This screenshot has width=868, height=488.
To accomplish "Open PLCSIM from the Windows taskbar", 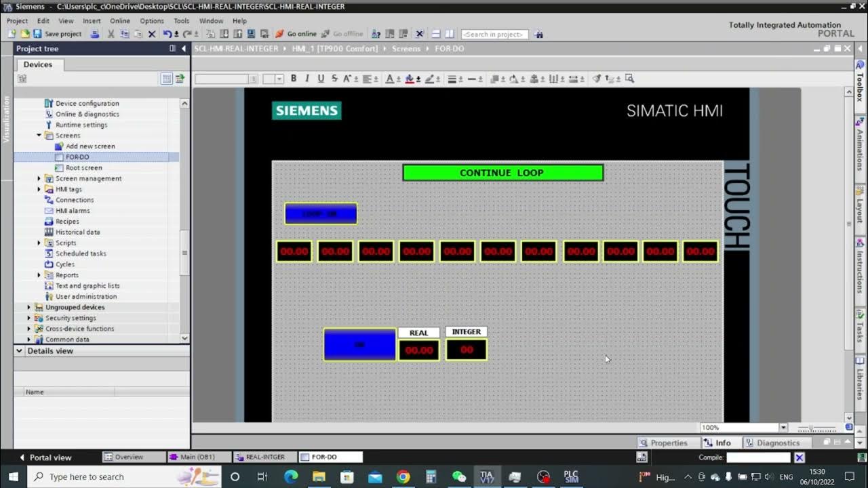I will click(x=571, y=476).
